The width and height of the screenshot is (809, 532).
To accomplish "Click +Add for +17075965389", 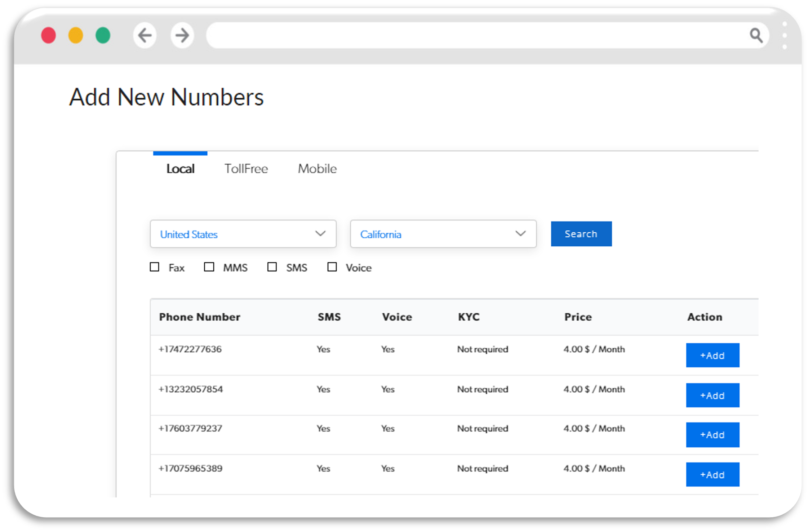I will pyautogui.click(x=712, y=474).
